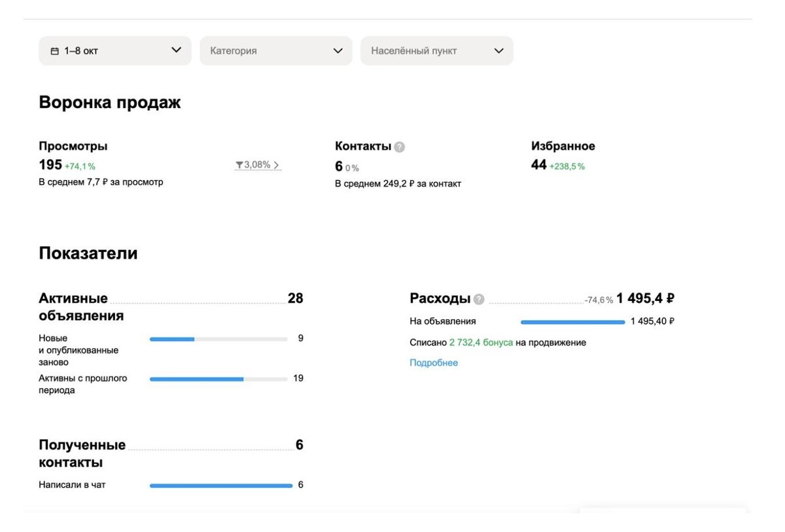Expand the 1–8 окт date range chevron

176,50
